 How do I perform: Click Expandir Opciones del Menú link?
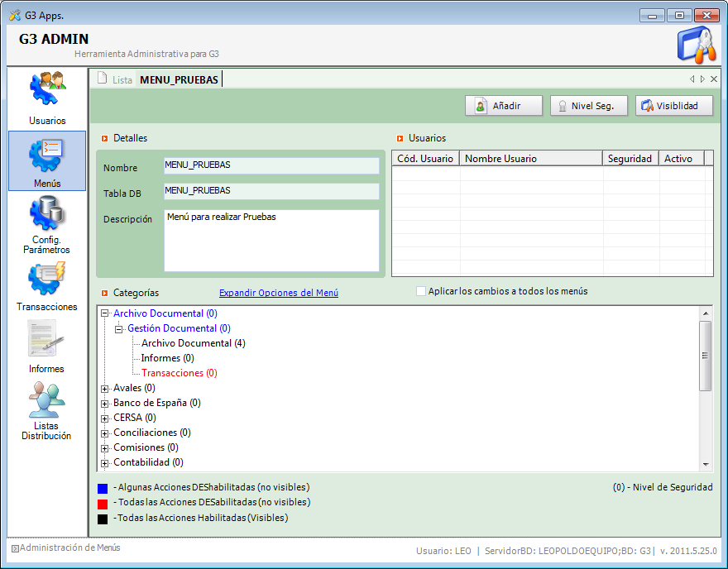278,293
